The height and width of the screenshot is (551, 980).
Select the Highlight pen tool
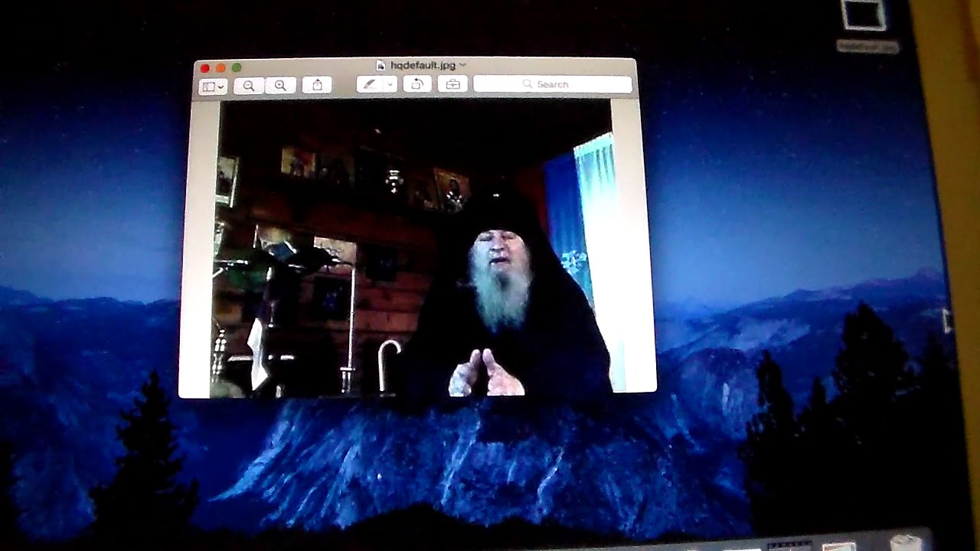click(370, 84)
